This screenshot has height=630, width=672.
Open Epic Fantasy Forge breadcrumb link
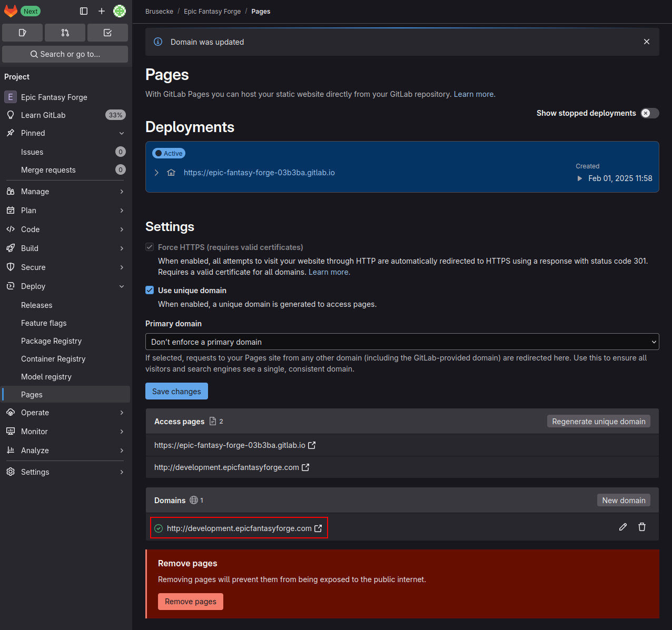[x=212, y=12]
